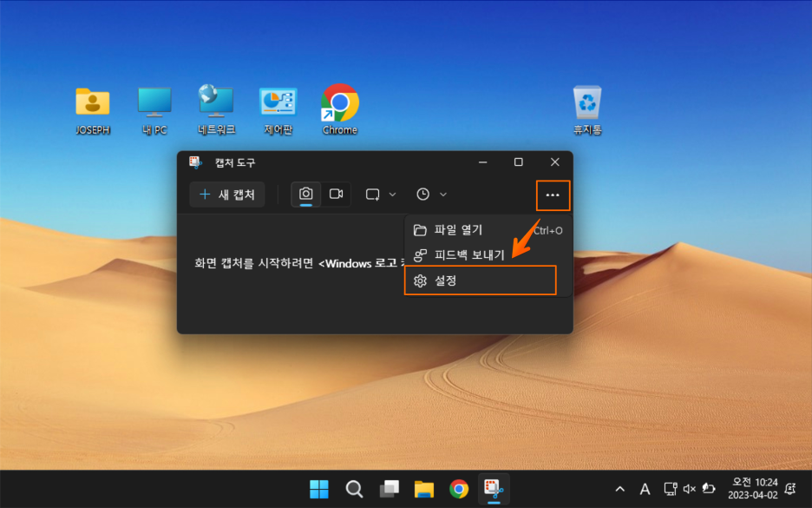Click the gear icon beside 설정

coord(420,280)
